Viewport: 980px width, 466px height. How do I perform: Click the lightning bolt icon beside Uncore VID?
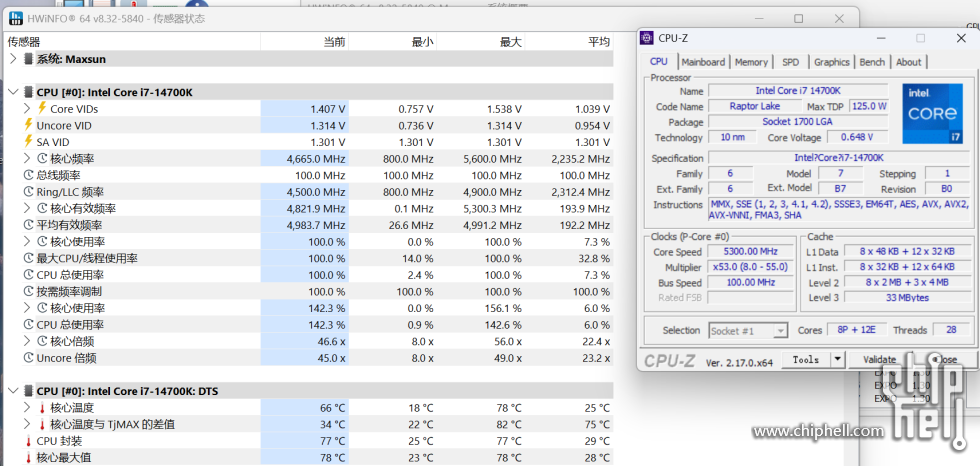[28, 125]
